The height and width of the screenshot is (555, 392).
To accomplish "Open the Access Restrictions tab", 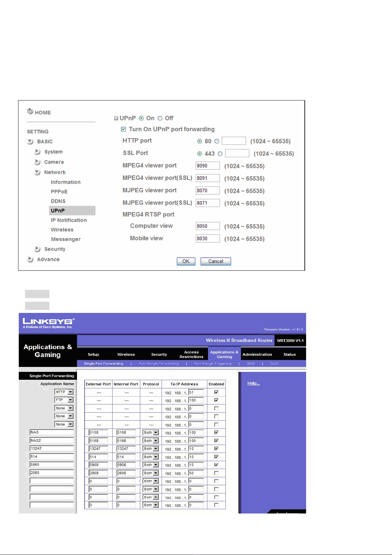I will click(x=192, y=354).
